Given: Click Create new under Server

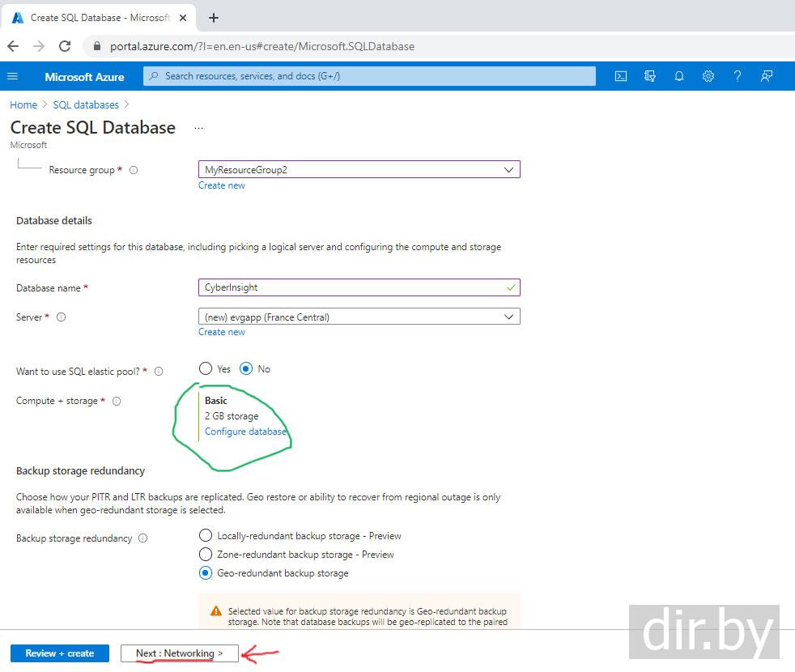Looking at the screenshot, I should pyautogui.click(x=222, y=332).
